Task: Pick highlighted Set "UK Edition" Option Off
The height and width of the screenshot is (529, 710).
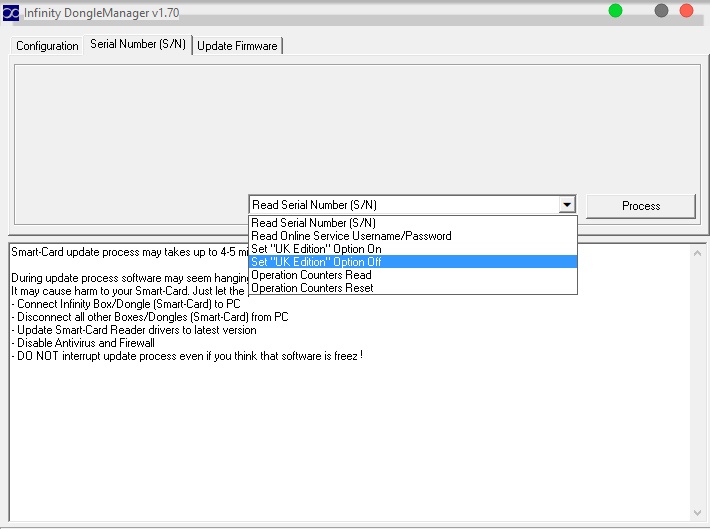Action: tap(413, 262)
